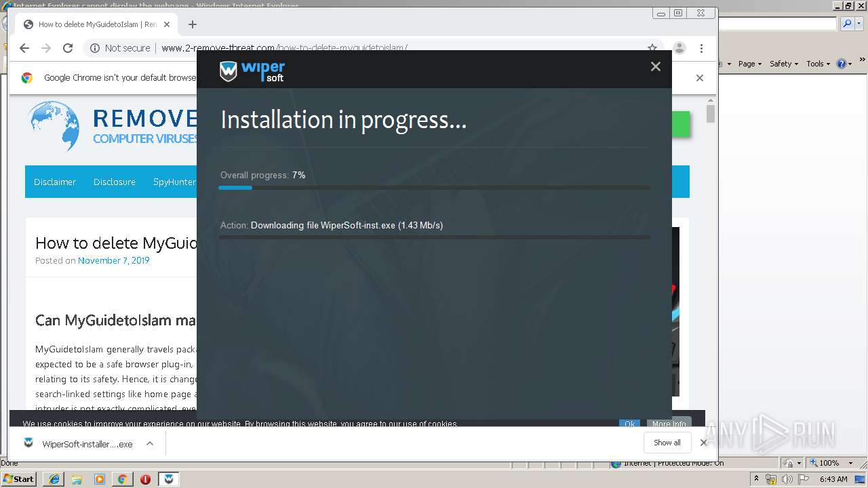
Task: Open the Internet Explorer Safety dropdown
Action: 784,64
